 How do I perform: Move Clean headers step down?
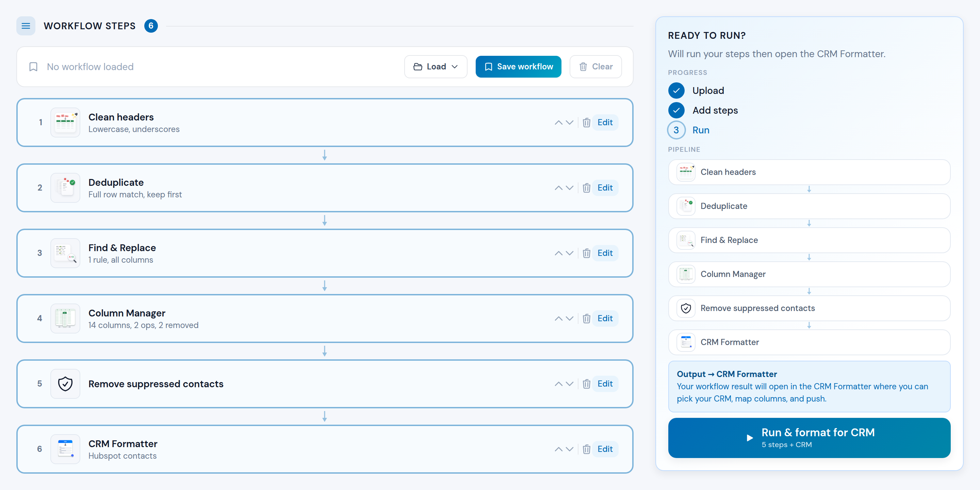point(569,122)
